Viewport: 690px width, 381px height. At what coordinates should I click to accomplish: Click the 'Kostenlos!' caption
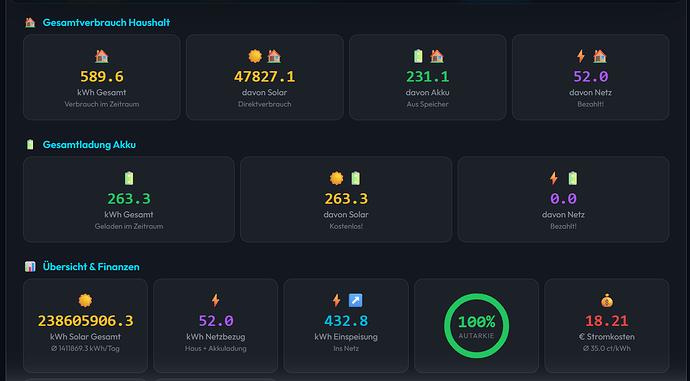(x=346, y=226)
